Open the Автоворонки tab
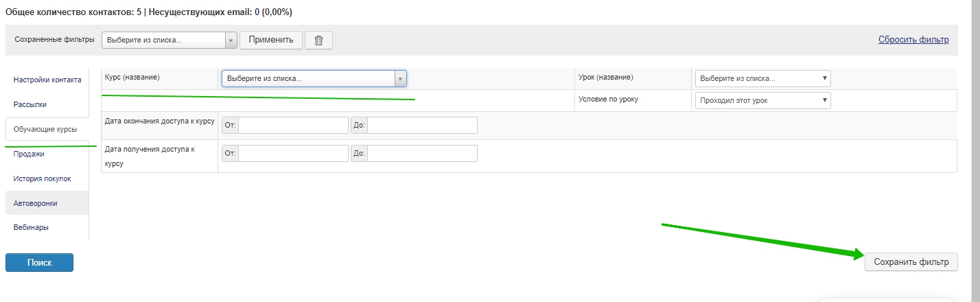Image resolution: width=980 pixels, height=302 pixels. point(36,203)
